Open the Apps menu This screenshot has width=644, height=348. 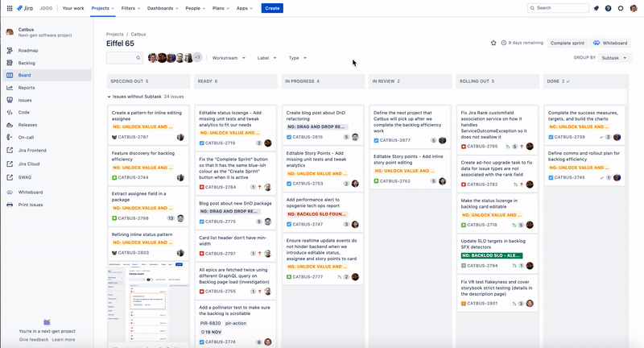point(245,8)
